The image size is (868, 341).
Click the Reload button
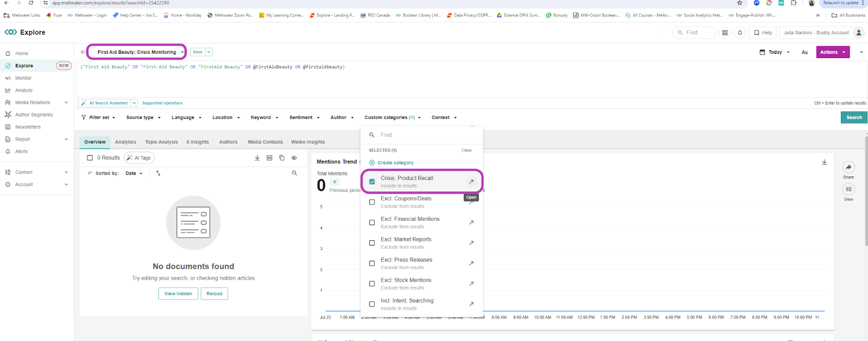pos(214,294)
